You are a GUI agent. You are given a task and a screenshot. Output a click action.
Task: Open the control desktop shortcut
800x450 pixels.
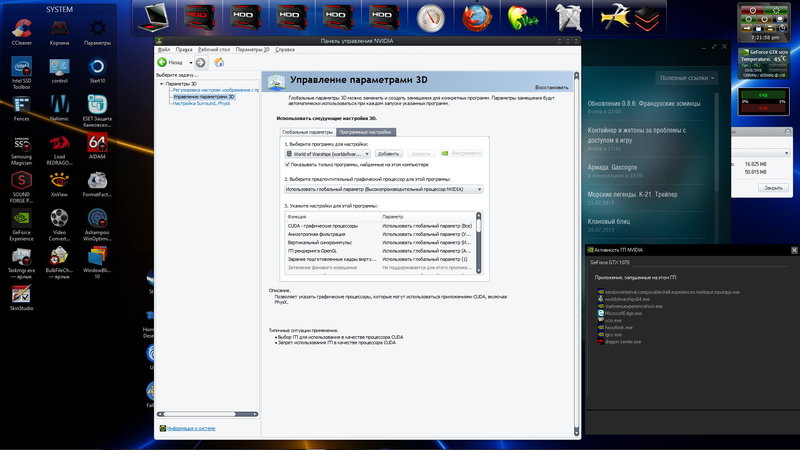point(59,70)
